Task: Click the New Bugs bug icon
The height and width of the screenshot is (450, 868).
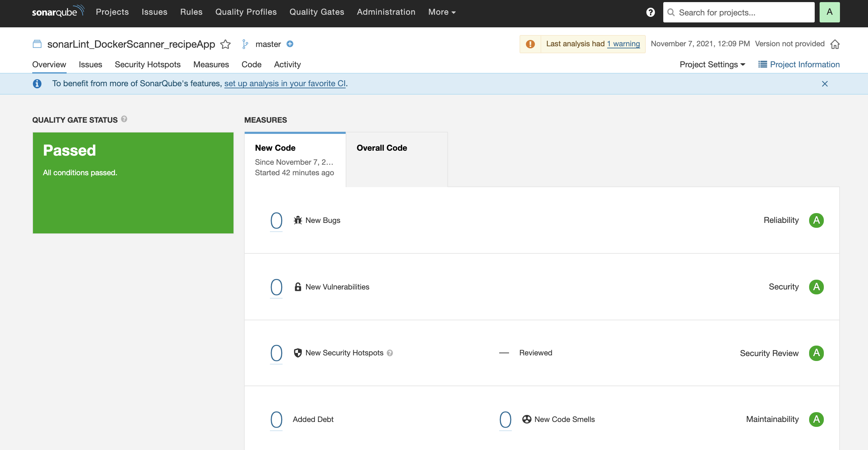Action: click(x=298, y=220)
